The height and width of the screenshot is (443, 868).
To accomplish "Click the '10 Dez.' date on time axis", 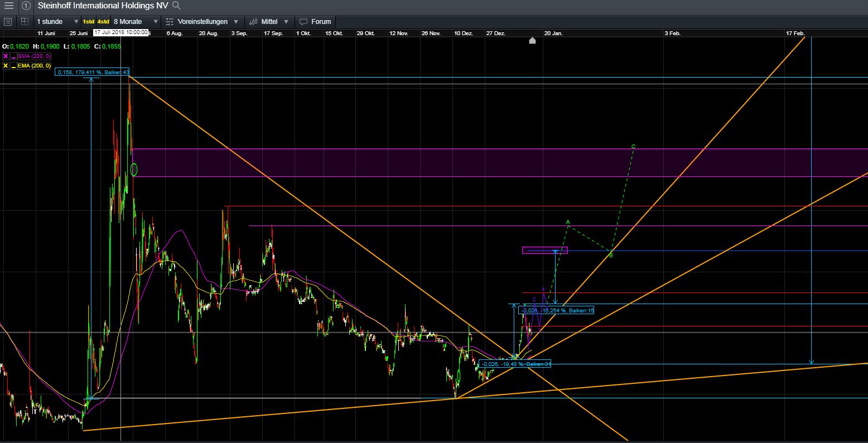I will click(x=464, y=33).
